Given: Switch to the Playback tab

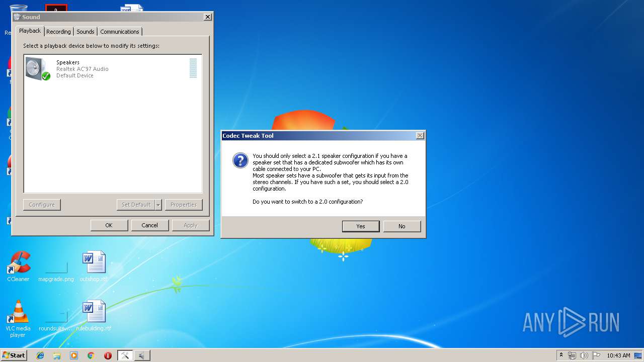Looking at the screenshot, I should click(30, 31).
